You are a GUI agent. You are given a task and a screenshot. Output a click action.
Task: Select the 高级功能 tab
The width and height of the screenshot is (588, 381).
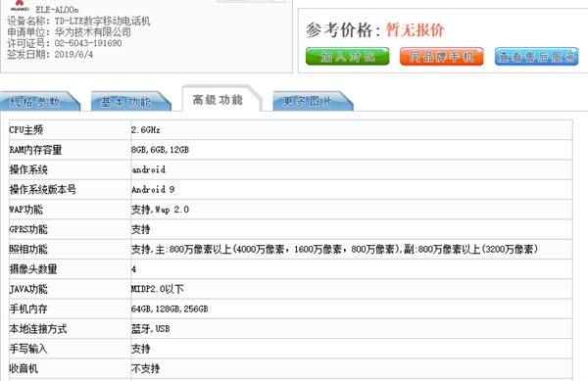pyautogui.click(x=221, y=99)
